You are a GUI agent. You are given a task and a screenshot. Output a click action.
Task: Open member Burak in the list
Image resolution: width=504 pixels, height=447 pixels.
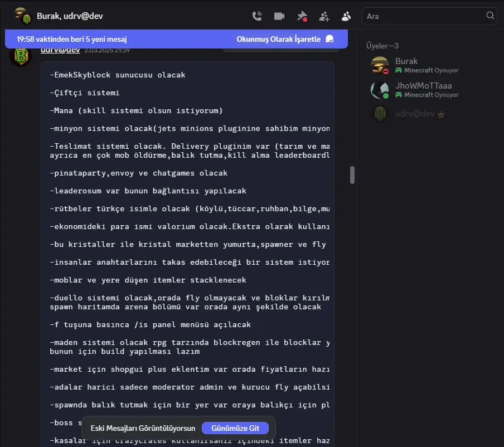pos(429,65)
